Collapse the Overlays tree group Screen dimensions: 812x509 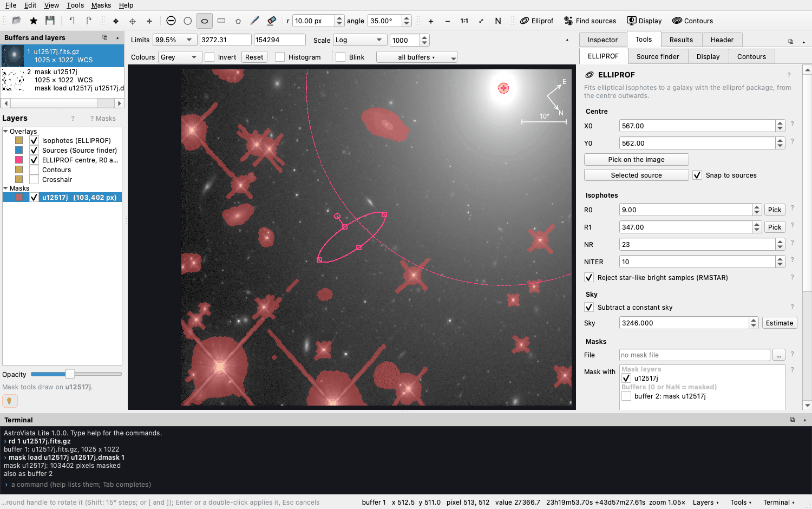tap(5, 131)
